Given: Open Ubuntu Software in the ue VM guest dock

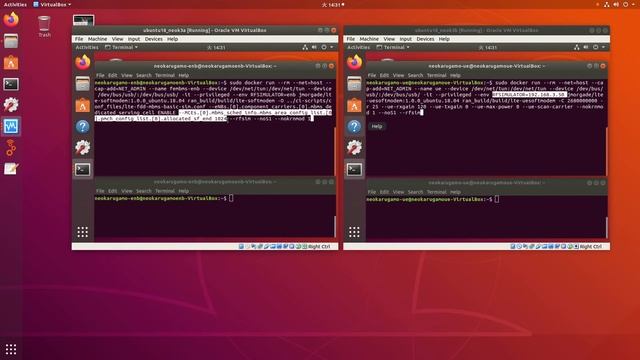Looking at the screenshot, I should tap(354, 105).
